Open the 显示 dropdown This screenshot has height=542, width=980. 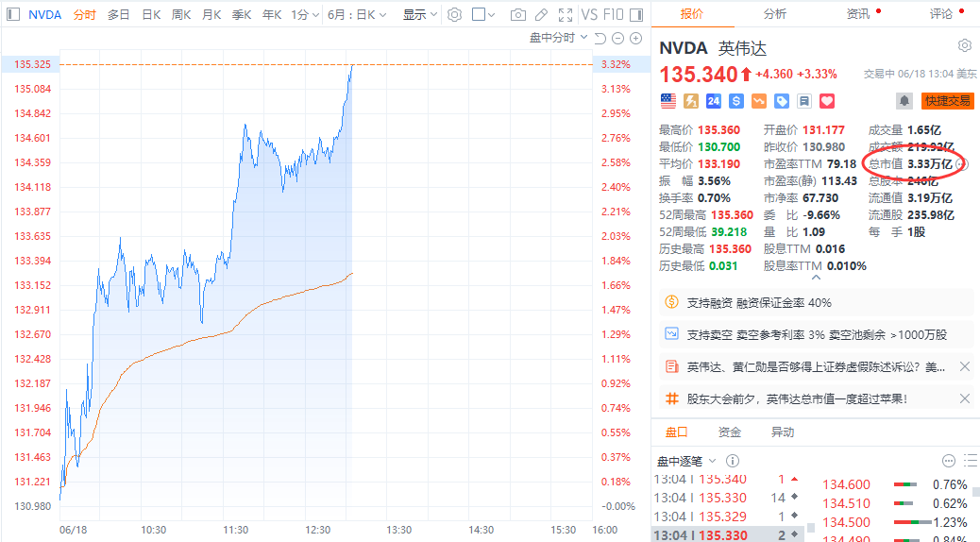coord(419,15)
